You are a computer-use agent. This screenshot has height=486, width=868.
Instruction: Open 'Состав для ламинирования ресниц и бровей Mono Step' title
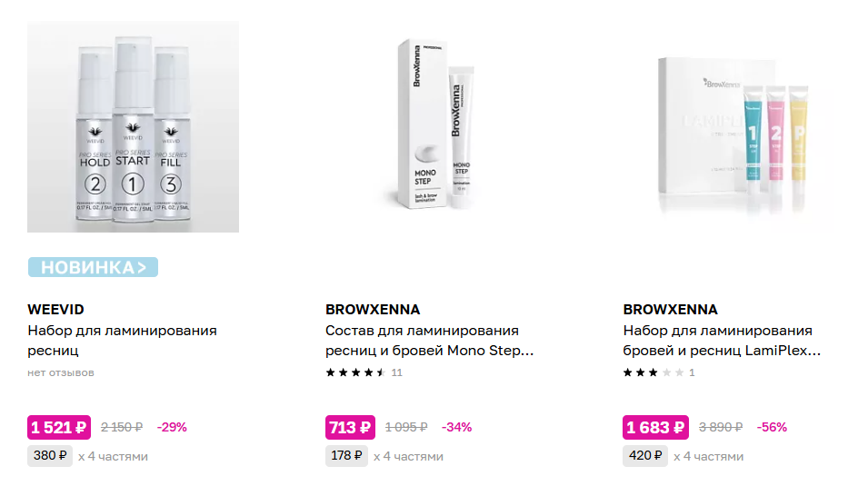[428, 340]
